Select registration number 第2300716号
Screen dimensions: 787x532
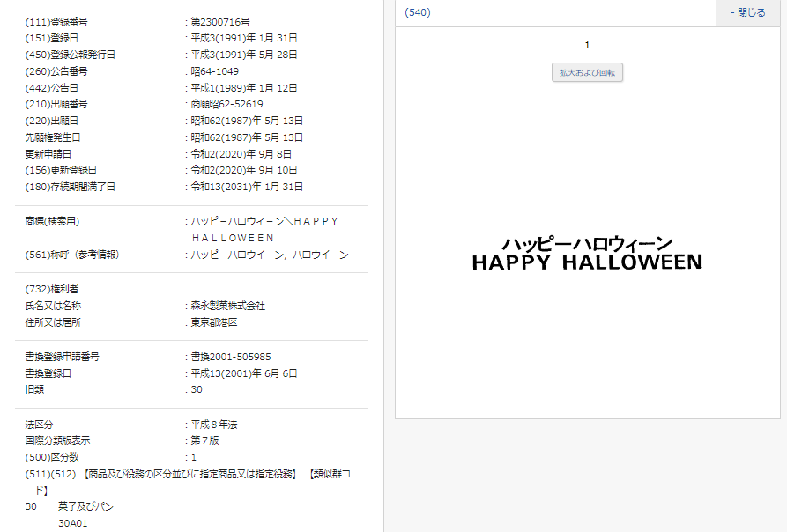click(x=219, y=22)
